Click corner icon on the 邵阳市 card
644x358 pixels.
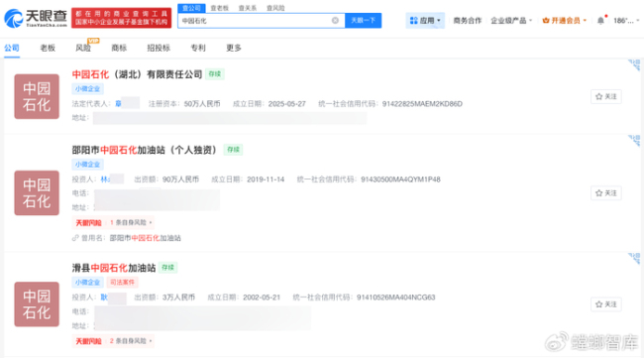(634, 140)
